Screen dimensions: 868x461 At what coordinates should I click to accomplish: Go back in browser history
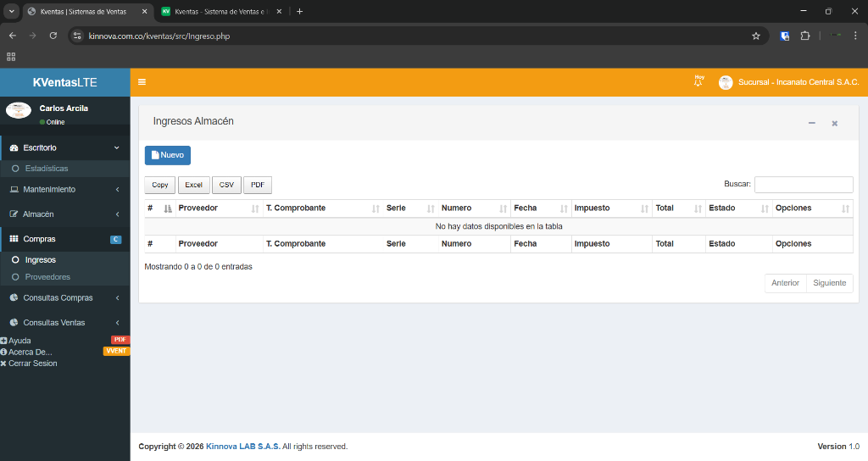[x=12, y=36]
